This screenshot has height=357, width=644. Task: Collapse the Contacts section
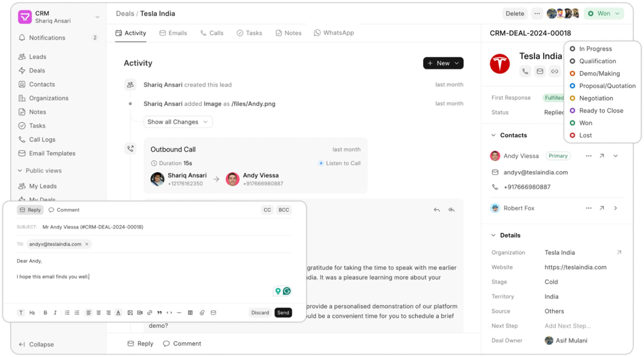tap(493, 135)
